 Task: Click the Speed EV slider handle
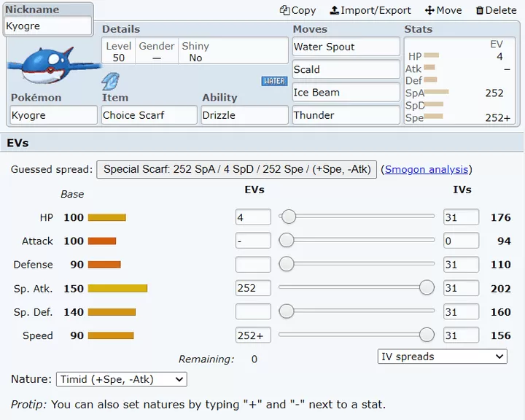tap(427, 335)
